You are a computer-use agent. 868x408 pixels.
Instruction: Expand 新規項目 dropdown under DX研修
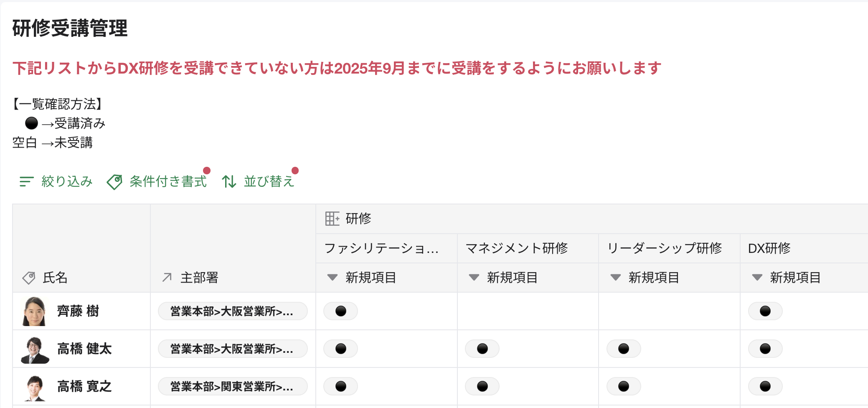pos(757,277)
